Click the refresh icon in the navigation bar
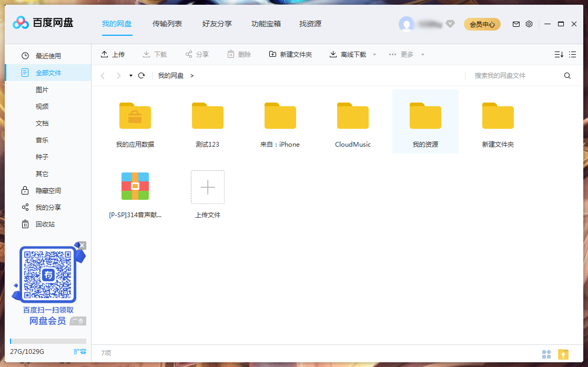 (141, 75)
